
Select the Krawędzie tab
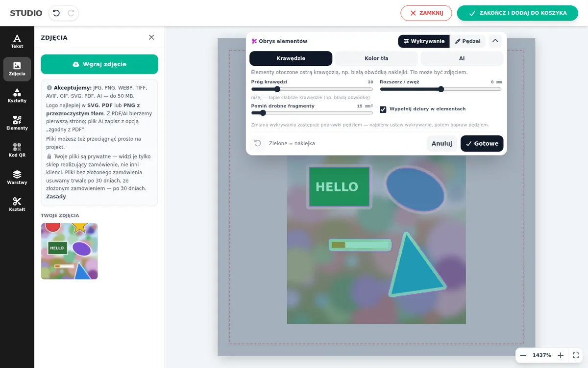(x=291, y=58)
